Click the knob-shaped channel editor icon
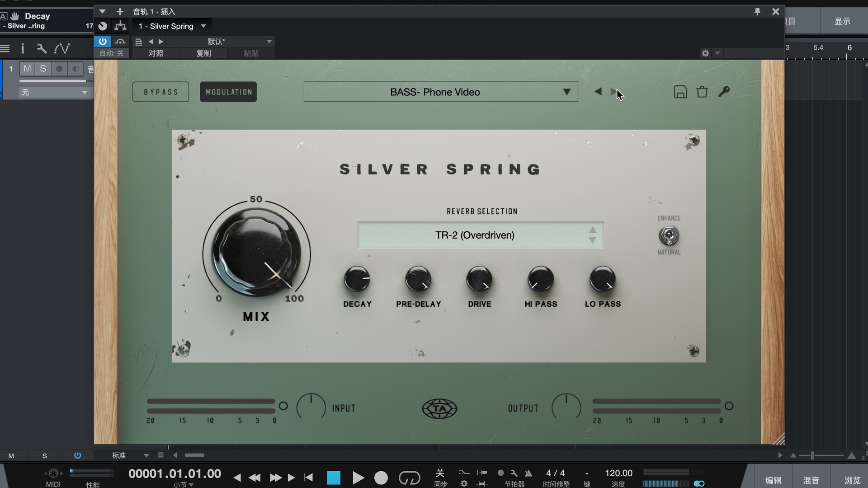This screenshot has width=868, height=488. 103,26
